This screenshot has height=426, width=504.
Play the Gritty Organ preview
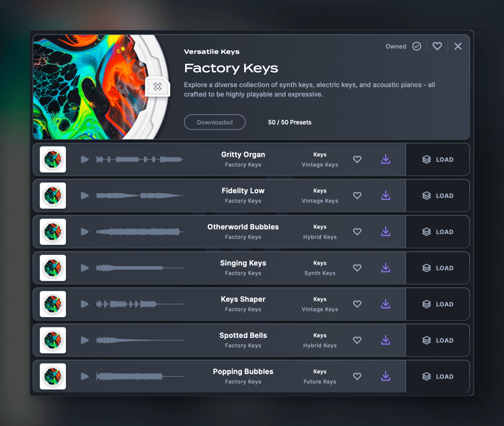coord(85,159)
